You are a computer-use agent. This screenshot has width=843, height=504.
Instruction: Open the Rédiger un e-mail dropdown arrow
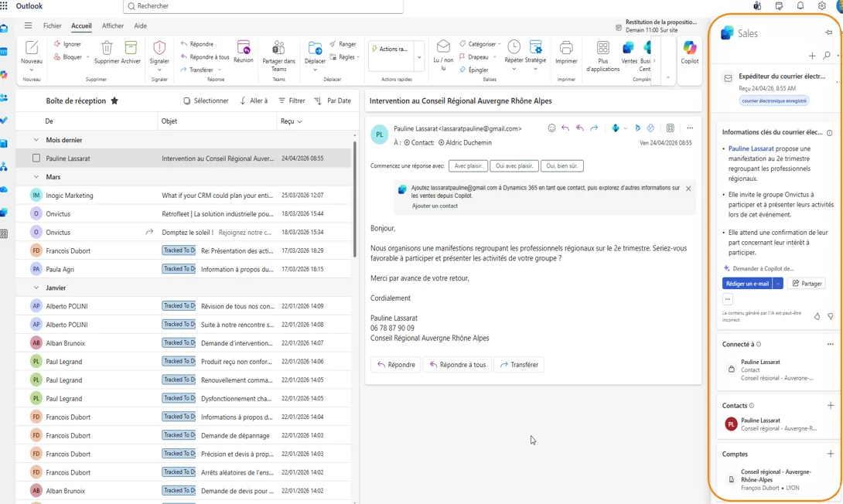click(778, 283)
